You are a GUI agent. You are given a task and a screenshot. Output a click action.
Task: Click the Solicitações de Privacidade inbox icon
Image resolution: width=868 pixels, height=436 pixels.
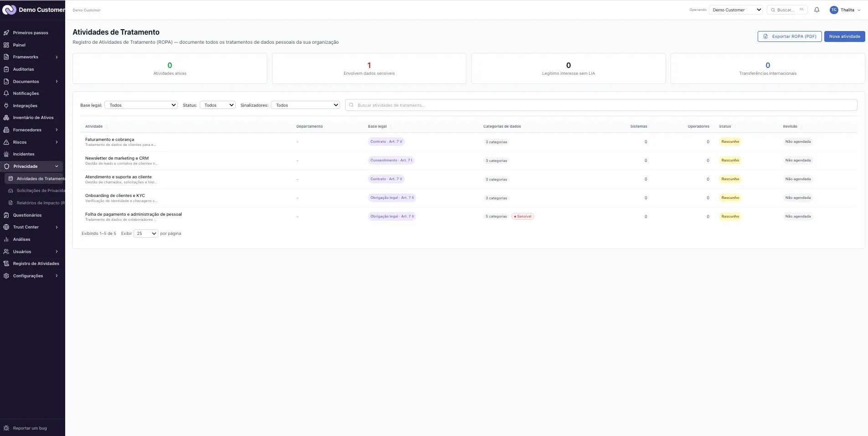pyautogui.click(x=10, y=191)
